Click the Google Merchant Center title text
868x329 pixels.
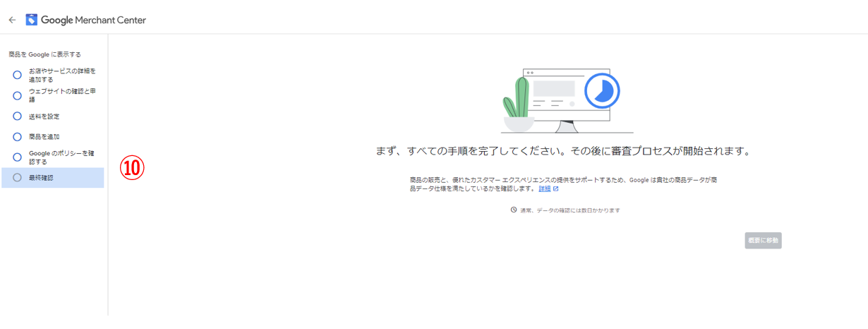[93, 20]
